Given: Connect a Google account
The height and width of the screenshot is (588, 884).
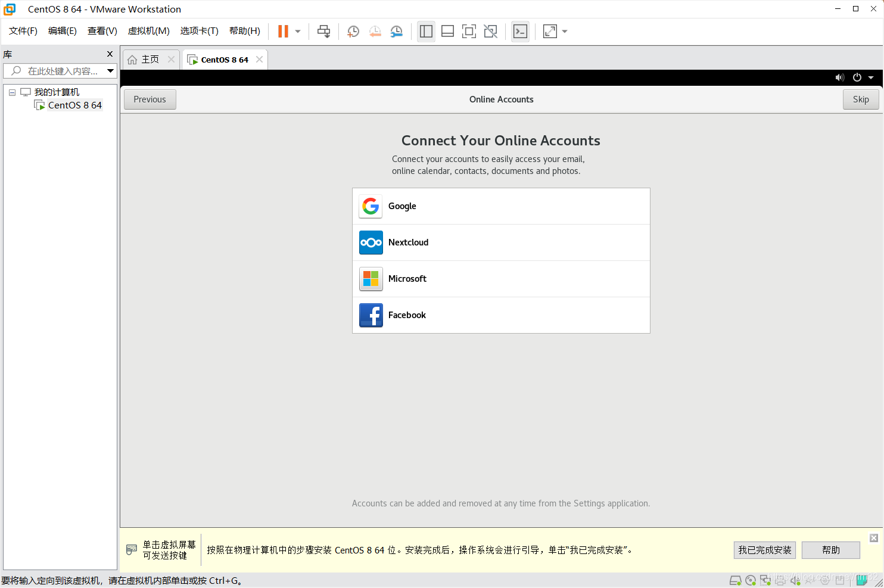Looking at the screenshot, I should click(x=501, y=206).
